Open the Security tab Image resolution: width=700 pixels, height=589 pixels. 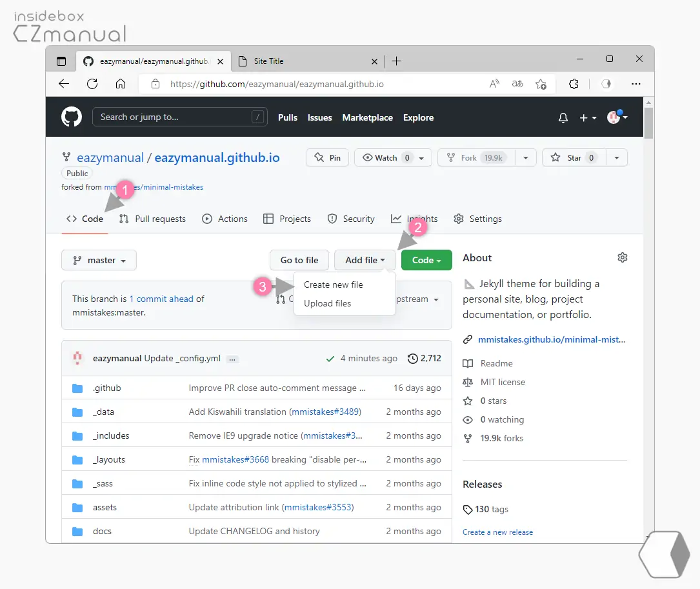pos(351,219)
